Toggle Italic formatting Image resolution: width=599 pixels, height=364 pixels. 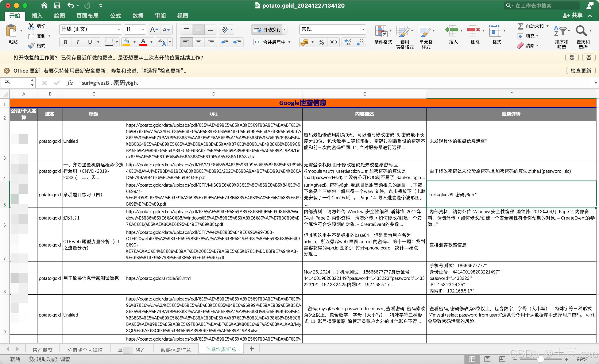78,42
